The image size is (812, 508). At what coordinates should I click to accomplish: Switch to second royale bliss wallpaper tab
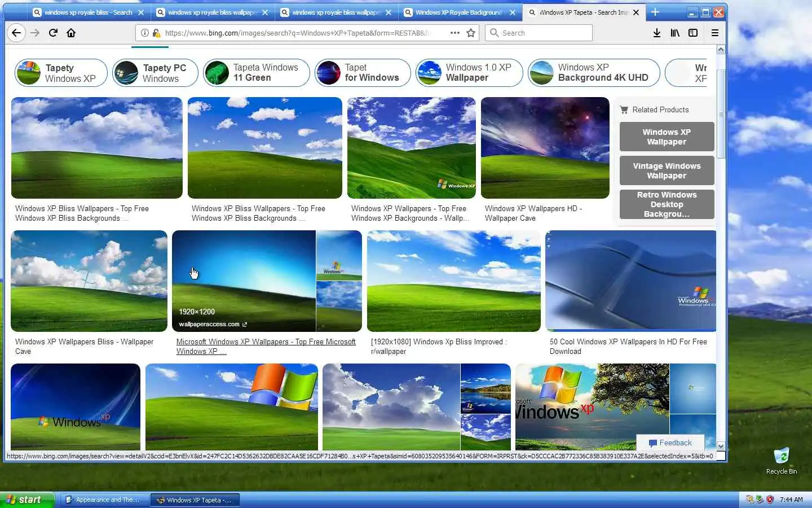click(212, 12)
